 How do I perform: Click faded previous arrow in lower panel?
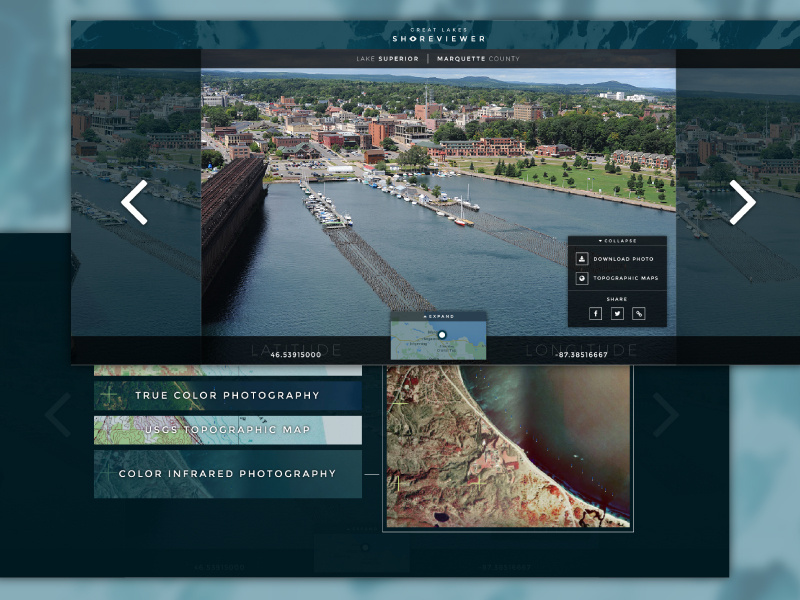tap(58, 414)
